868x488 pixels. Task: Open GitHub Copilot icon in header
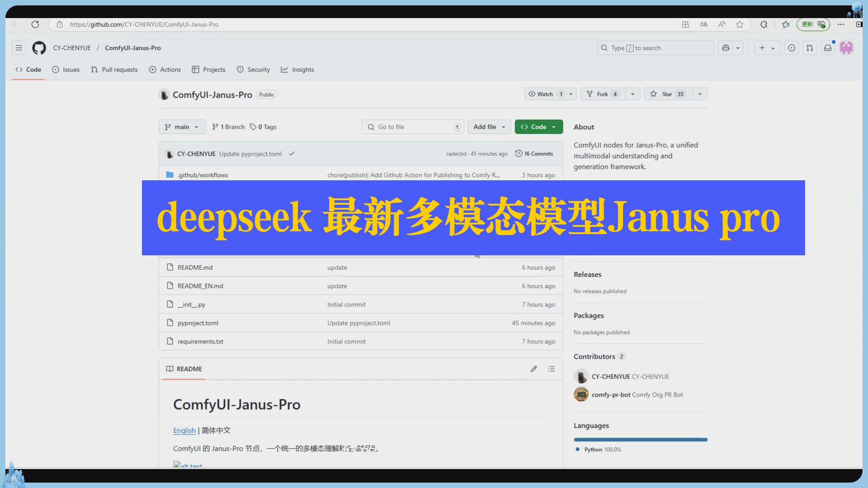pos(726,48)
